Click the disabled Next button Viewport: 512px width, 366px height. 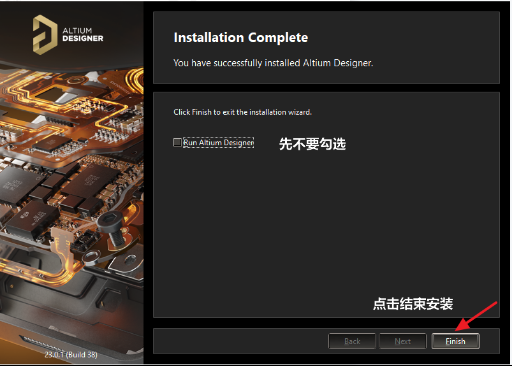coord(403,341)
